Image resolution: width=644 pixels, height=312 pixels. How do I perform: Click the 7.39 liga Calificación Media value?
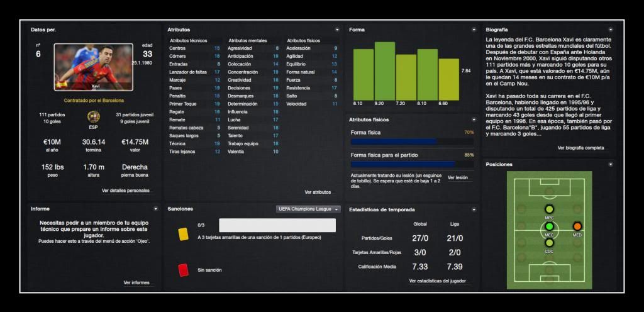(x=455, y=267)
